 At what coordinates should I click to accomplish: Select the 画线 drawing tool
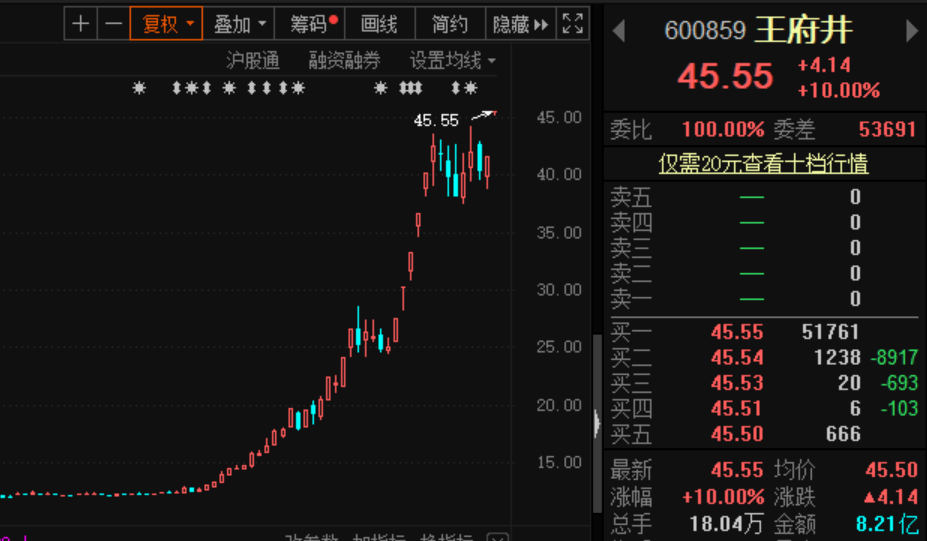click(380, 24)
